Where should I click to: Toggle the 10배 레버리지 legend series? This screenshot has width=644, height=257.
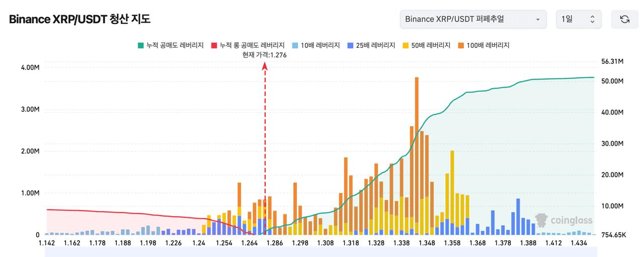pyautogui.click(x=316, y=45)
